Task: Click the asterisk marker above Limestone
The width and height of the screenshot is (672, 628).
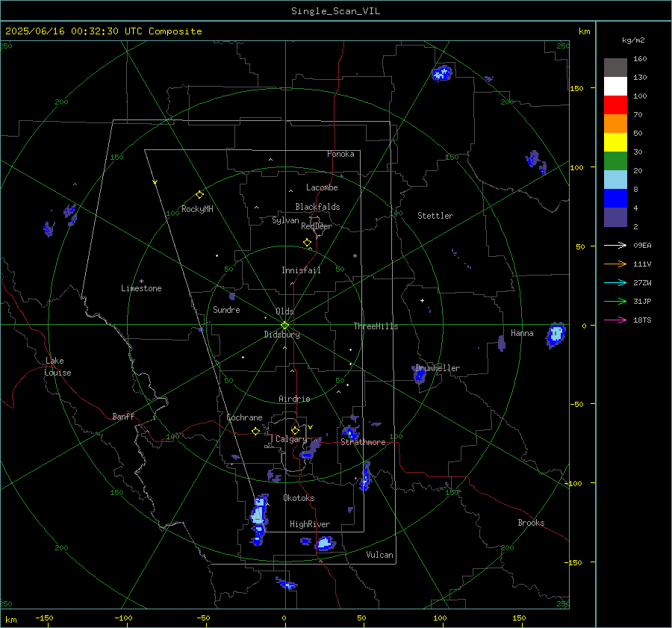Action: 141,282
